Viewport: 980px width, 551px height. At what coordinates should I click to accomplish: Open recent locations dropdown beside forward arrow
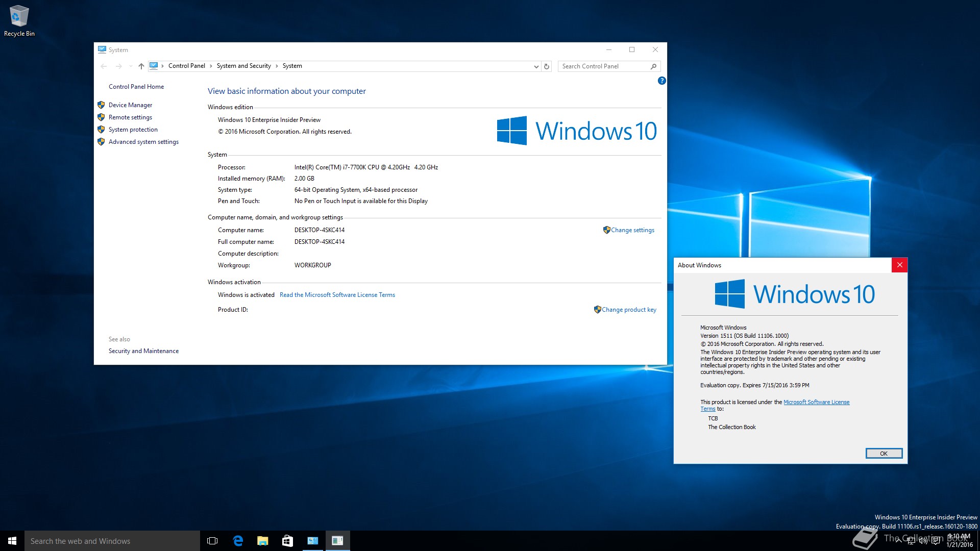[131, 66]
